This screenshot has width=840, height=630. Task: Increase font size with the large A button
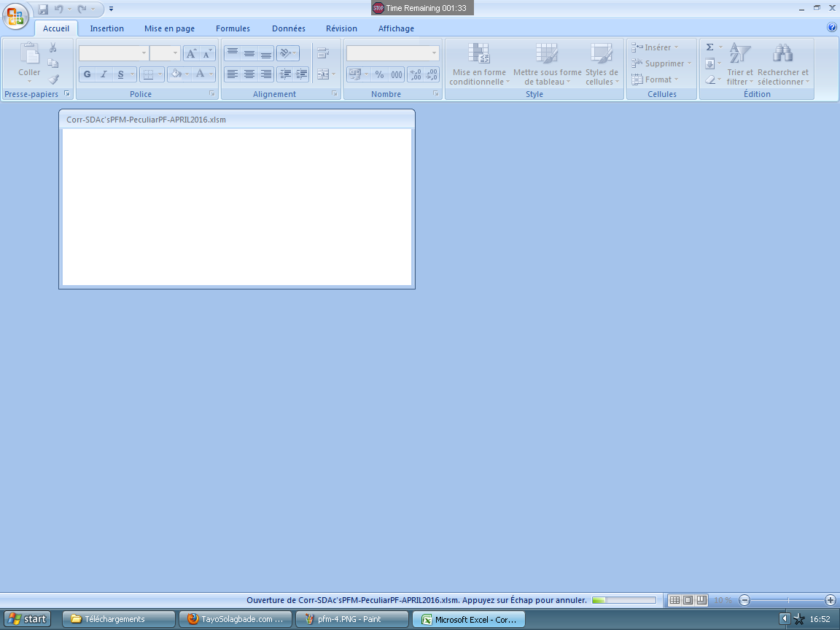click(191, 53)
